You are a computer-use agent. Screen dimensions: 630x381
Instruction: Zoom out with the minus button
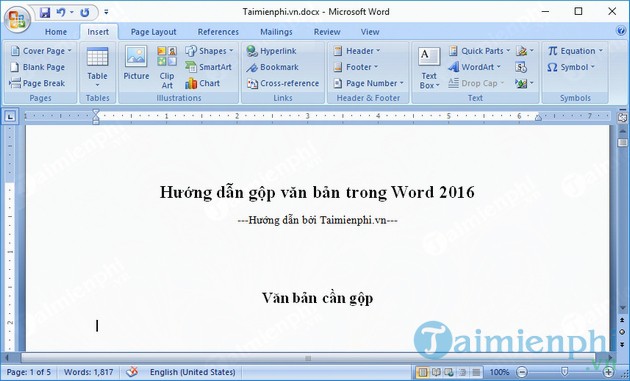click(522, 372)
